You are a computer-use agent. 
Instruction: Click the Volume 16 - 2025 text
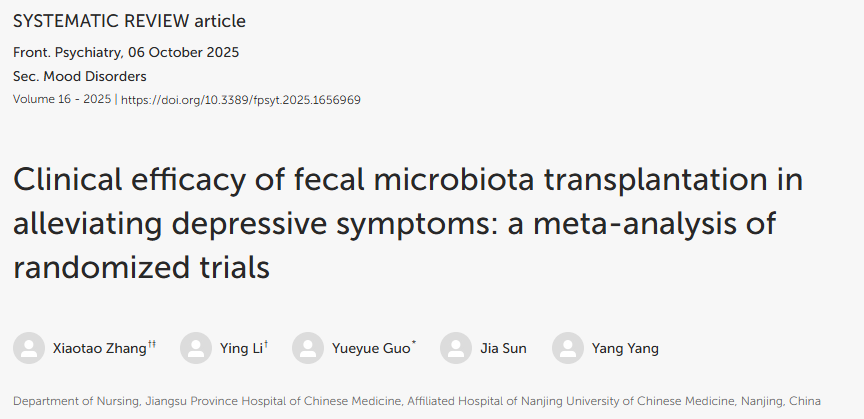(x=62, y=100)
